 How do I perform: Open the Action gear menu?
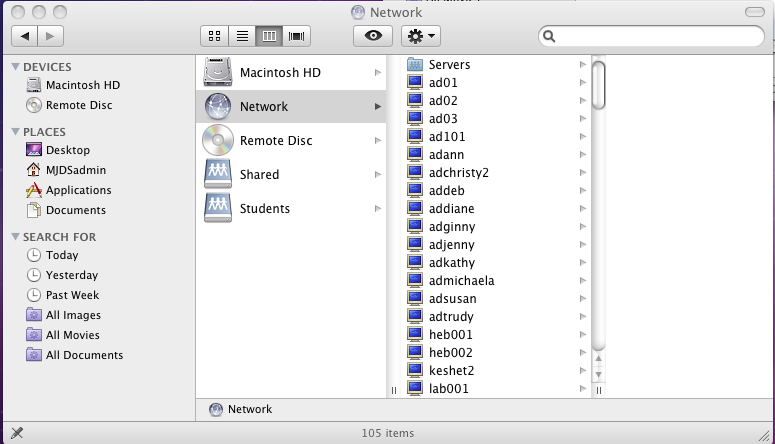(421, 36)
